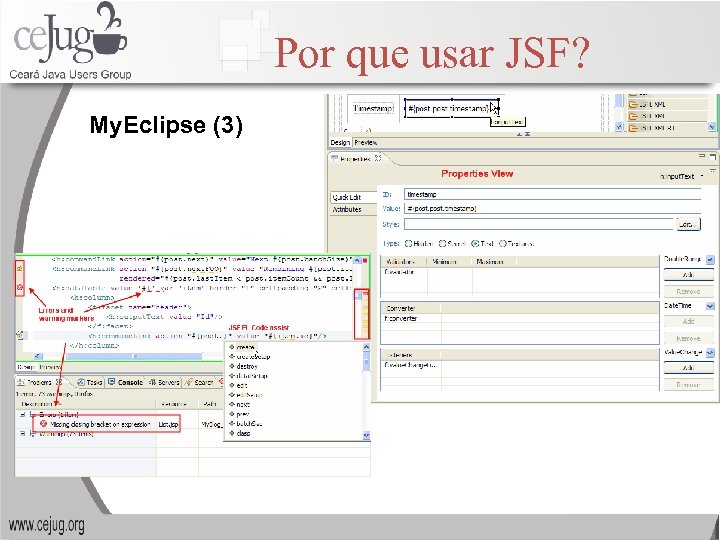Open the Tasks tab
The image size is (720, 540).
(90, 382)
